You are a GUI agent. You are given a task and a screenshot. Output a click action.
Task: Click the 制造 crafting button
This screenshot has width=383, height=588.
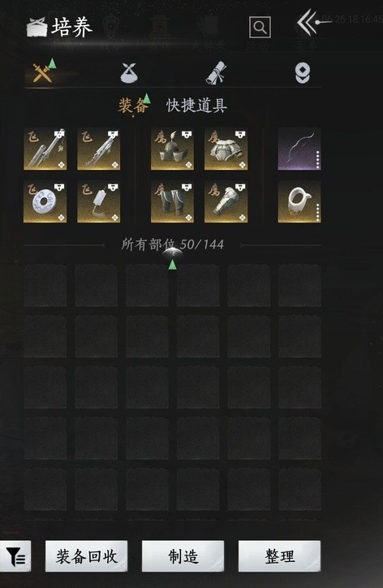(183, 556)
